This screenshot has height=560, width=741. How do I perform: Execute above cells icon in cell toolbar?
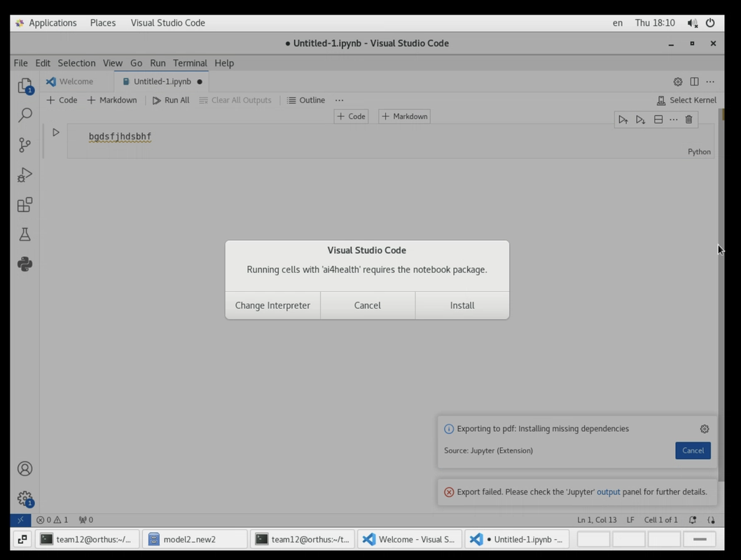click(623, 120)
